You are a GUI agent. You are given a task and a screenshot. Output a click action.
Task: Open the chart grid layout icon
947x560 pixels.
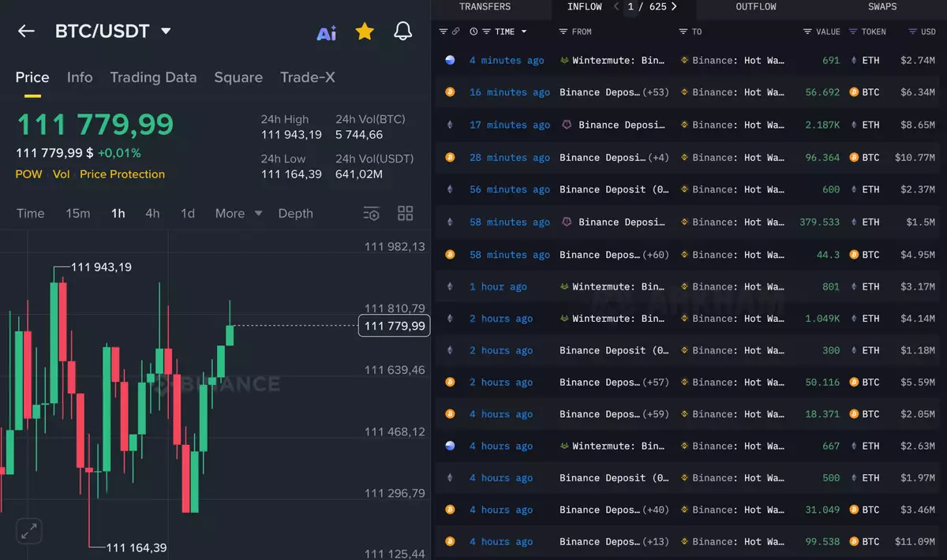click(406, 213)
